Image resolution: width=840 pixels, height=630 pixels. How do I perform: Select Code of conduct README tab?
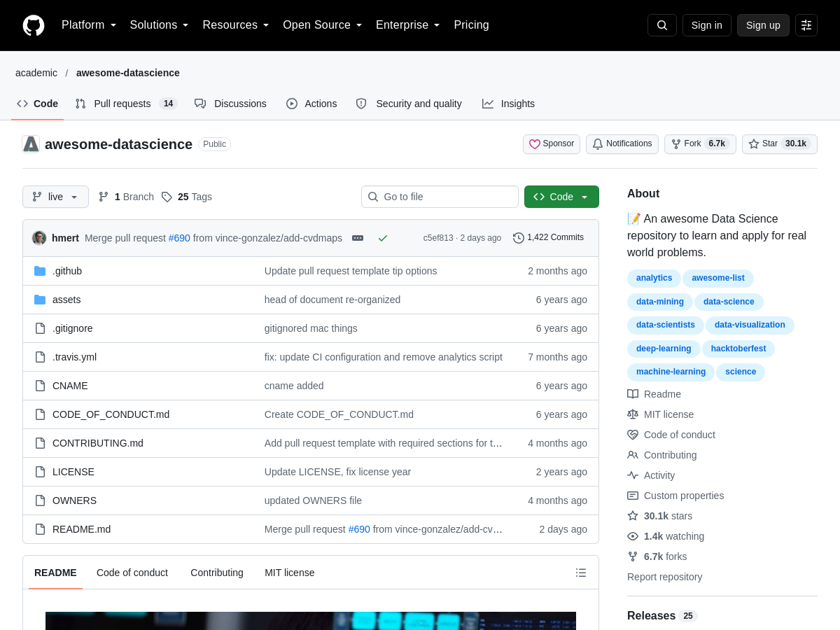tap(132, 573)
